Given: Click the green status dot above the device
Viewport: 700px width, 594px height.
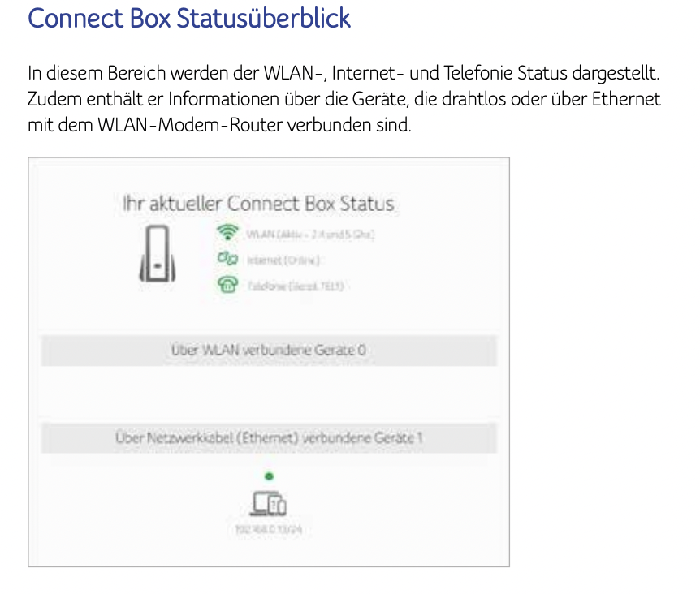Looking at the screenshot, I should [269, 476].
